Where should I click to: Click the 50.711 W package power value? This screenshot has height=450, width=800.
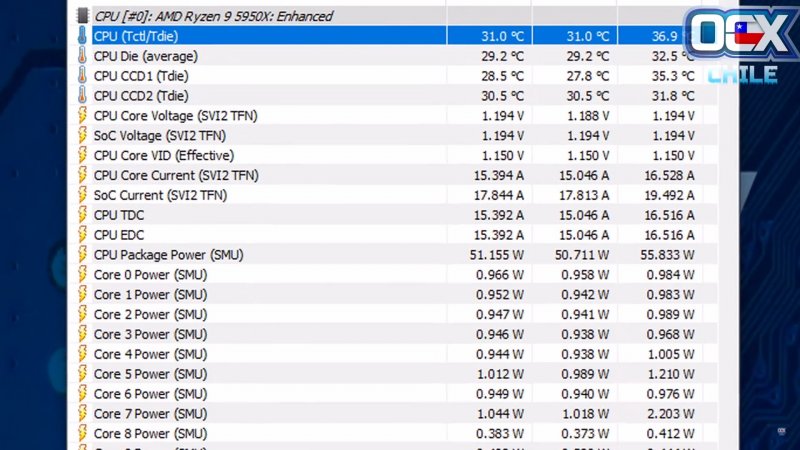[582, 255]
